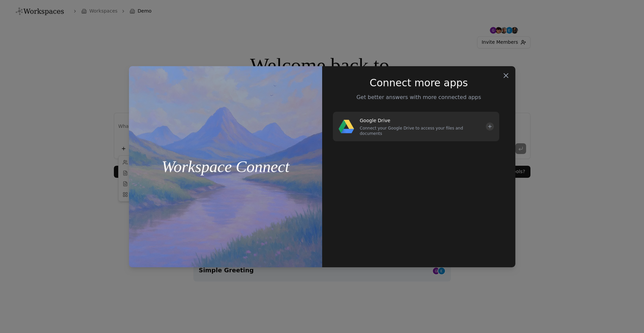Click the E avatar on Simple Greeting card
This screenshot has height=333, width=644.
tap(441, 271)
